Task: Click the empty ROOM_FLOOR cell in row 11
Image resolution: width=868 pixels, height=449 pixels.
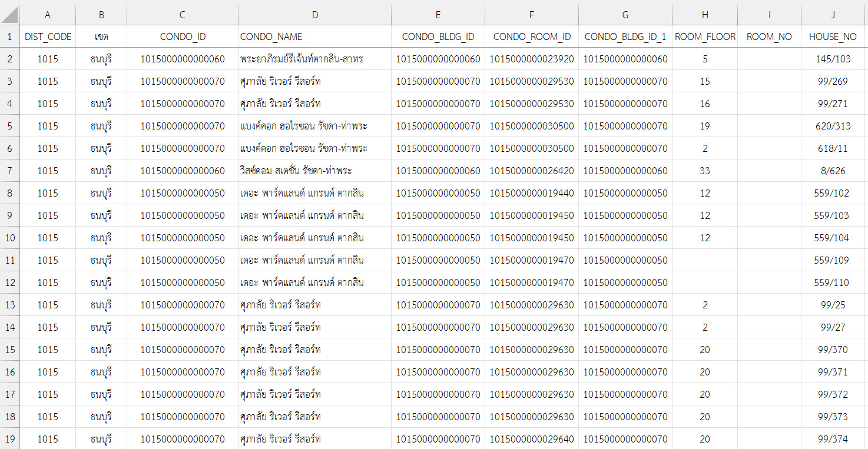Action: coord(705,260)
